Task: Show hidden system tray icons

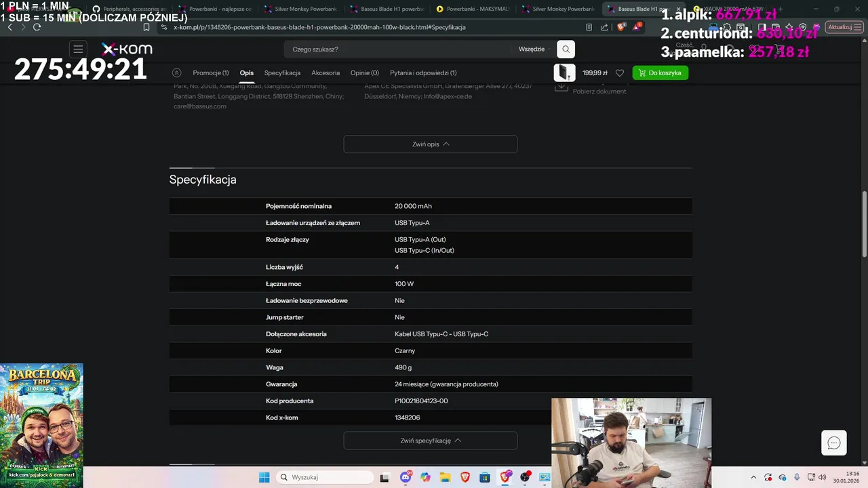Action: 753,477
